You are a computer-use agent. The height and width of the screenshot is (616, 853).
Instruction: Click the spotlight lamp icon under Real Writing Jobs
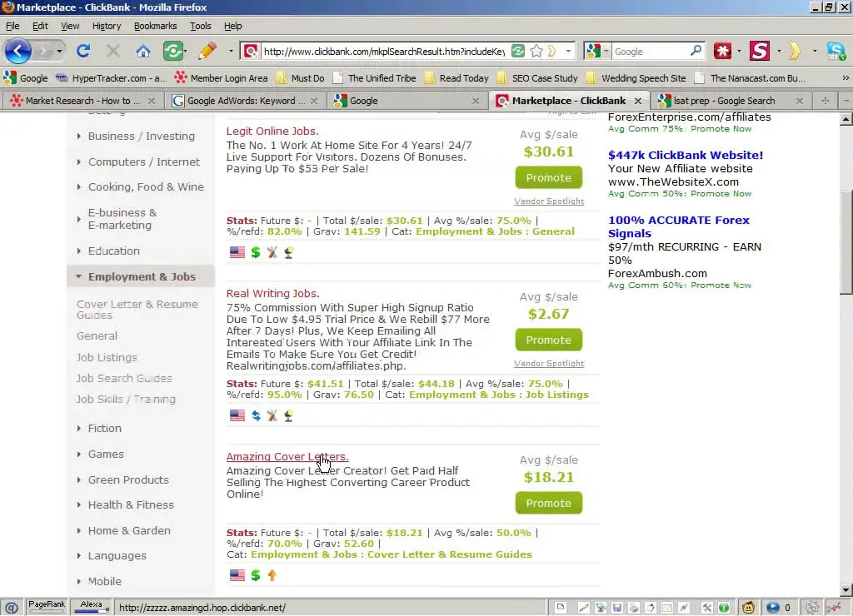coord(289,415)
